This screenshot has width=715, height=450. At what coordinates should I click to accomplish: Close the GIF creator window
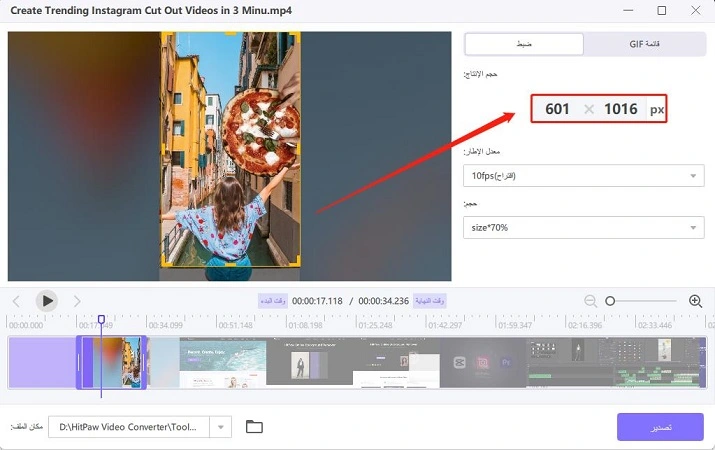pyautogui.click(x=696, y=11)
